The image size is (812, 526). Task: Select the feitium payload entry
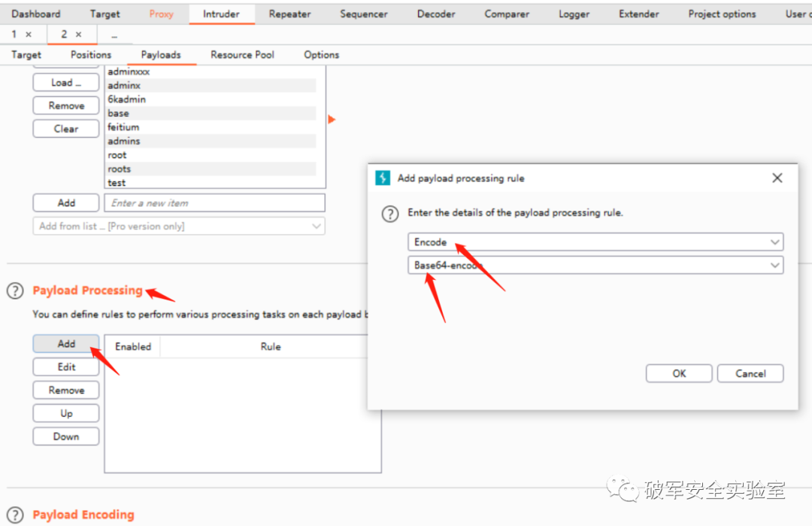[x=123, y=127]
